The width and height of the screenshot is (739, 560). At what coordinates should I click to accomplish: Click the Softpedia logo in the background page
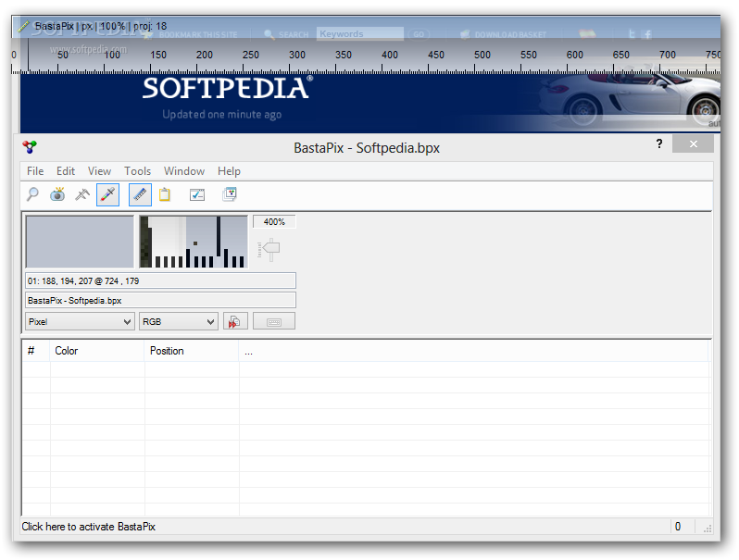[228, 88]
